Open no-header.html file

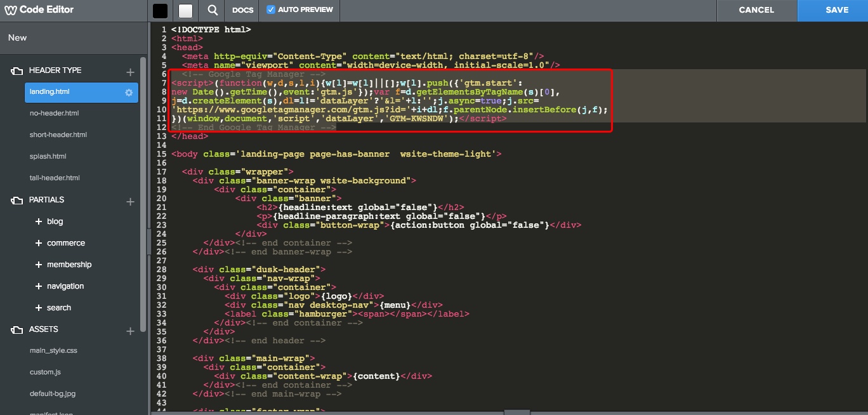55,114
